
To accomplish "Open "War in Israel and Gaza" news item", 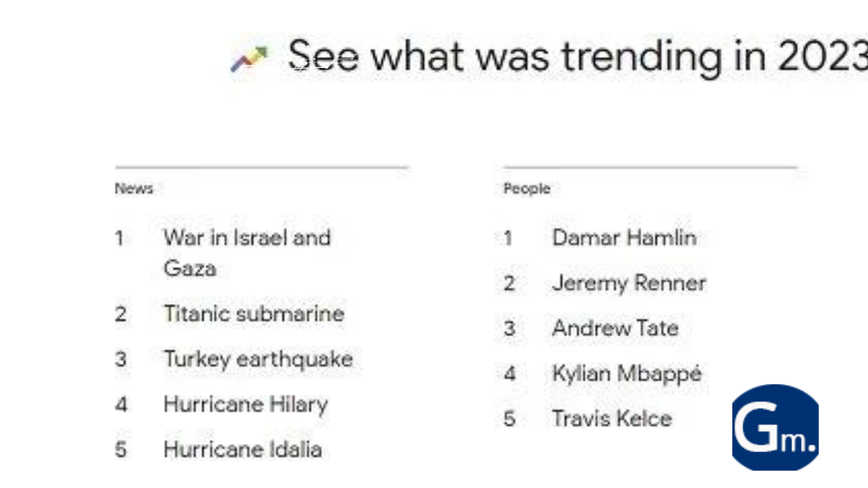I will (247, 252).
